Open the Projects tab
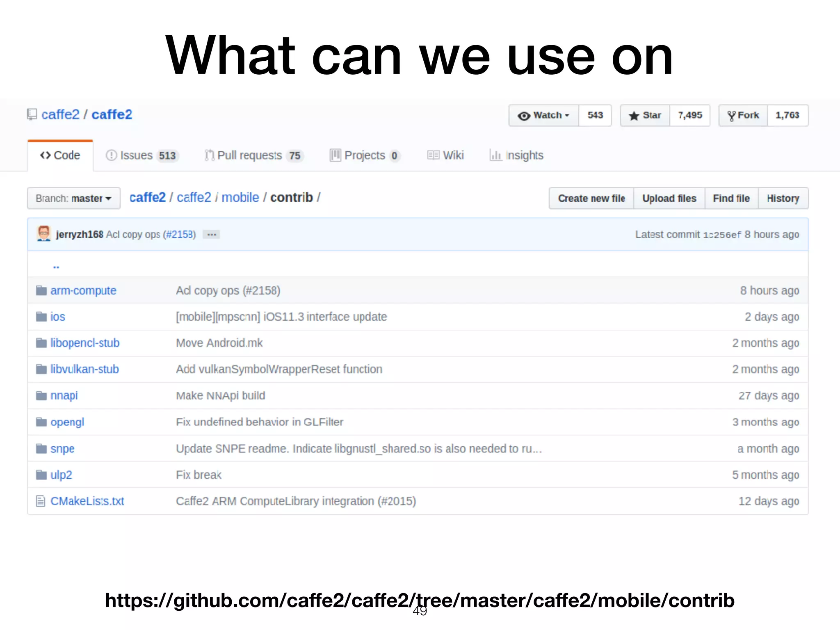840x630 pixels. 365,155
